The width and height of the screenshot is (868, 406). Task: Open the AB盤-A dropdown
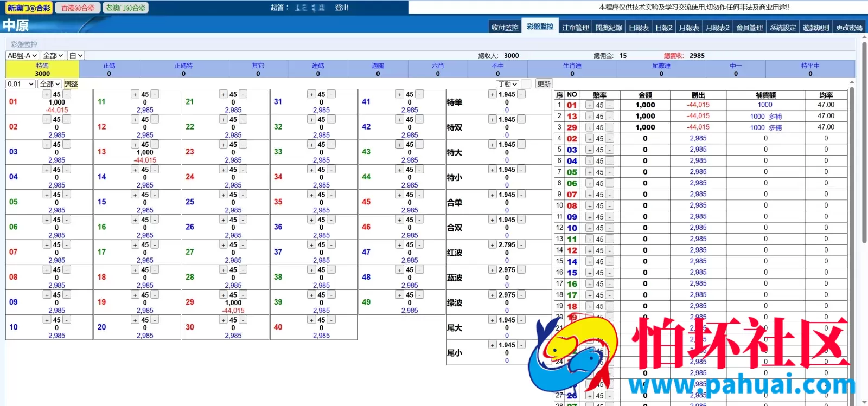point(22,55)
